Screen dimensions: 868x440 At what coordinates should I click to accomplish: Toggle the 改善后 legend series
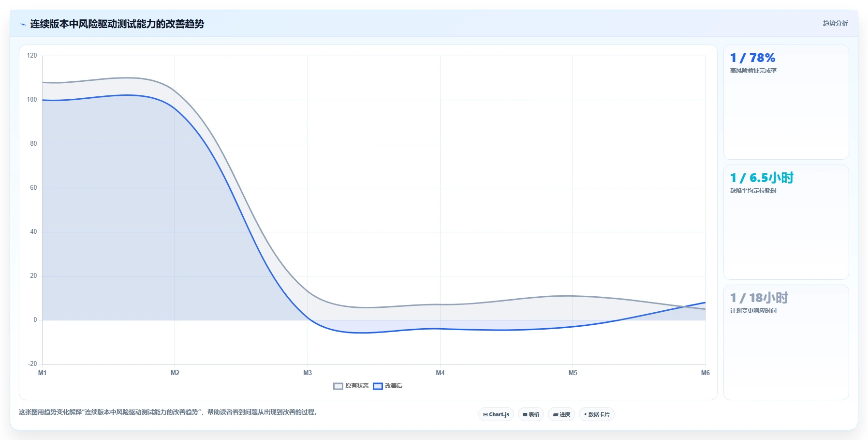[388, 386]
